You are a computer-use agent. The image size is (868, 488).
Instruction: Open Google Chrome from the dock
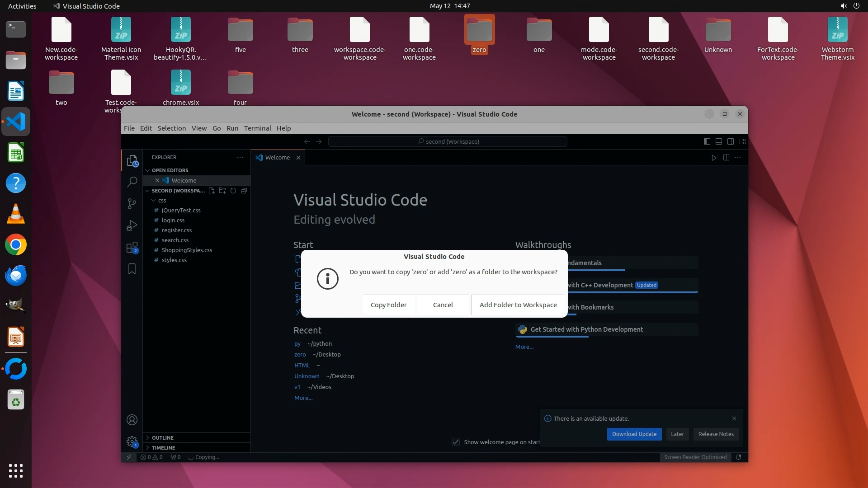click(x=16, y=245)
